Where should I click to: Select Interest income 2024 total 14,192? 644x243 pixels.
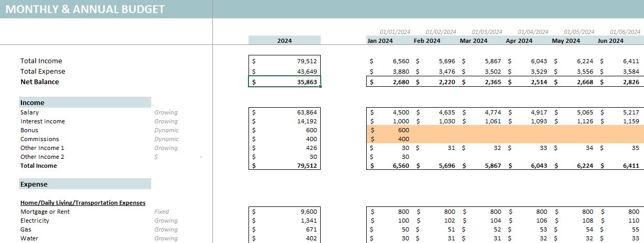(284, 121)
